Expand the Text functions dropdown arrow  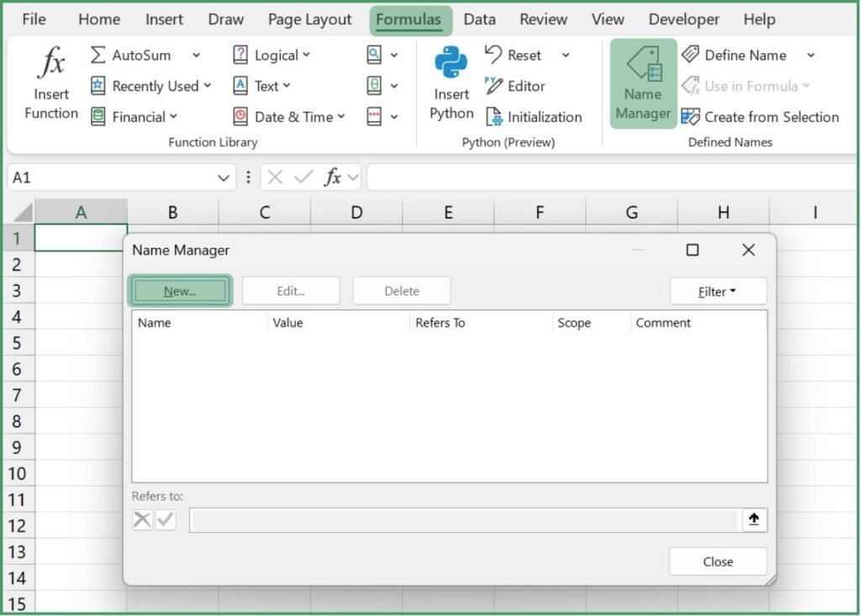(287, 85)
